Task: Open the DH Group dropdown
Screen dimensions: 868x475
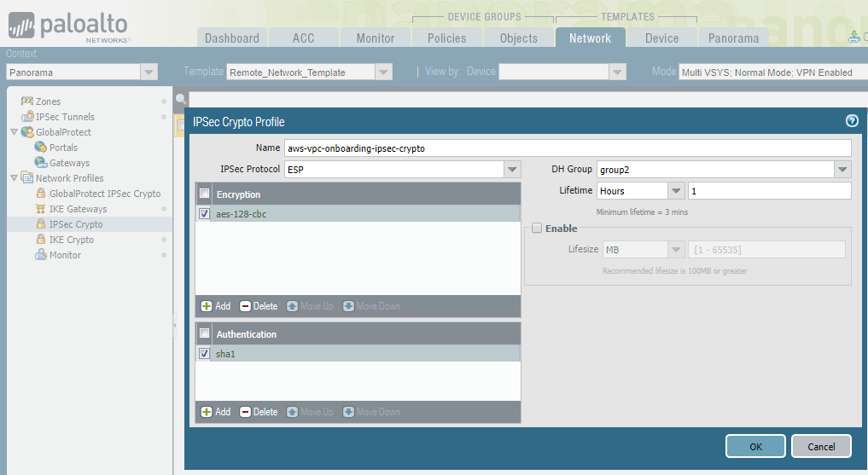Action: tap(842, 169)
